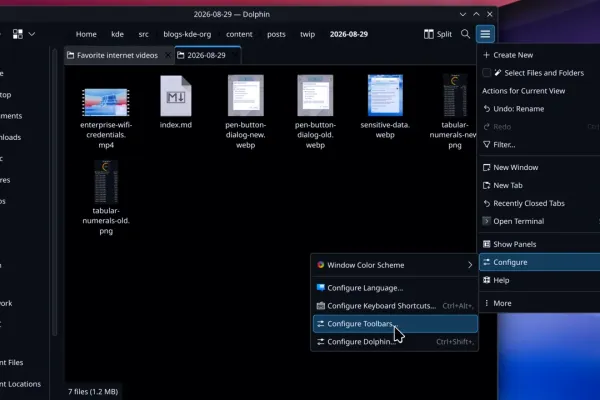Click the search magnifier icon
The height and width of the screenshot is (400, 600).
[x=465, y=34]
